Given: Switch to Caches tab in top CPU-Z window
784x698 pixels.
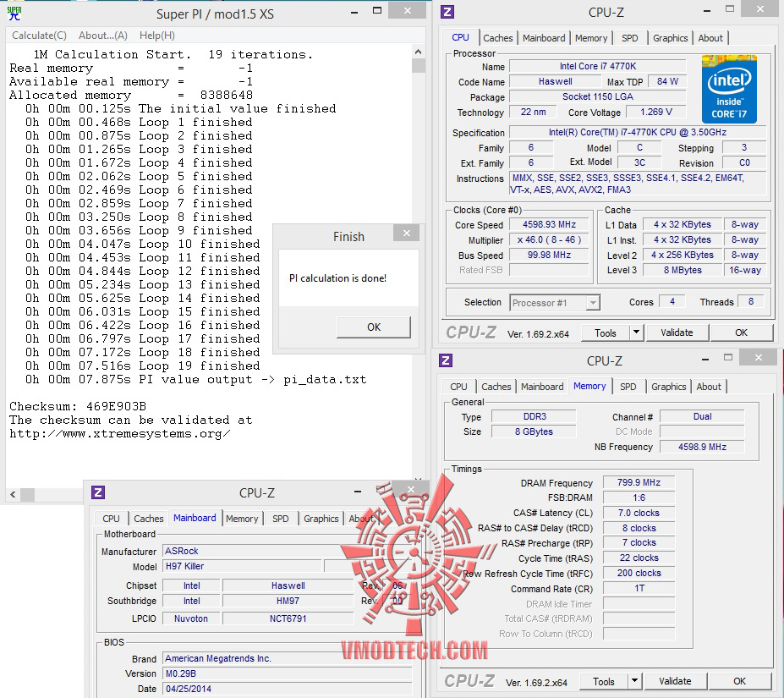Looking at the screenshot, I should pos(497,38).
